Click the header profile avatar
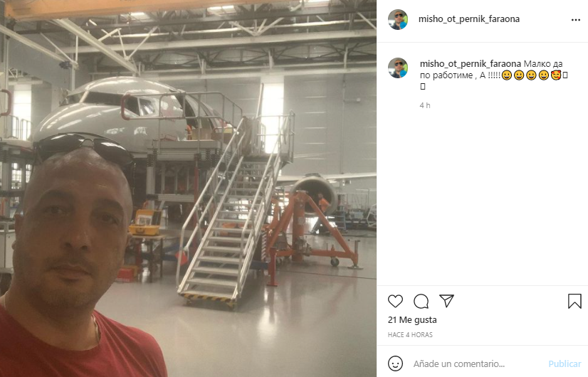The width and height of the screenshot is (588, 377). coord(398,19)
